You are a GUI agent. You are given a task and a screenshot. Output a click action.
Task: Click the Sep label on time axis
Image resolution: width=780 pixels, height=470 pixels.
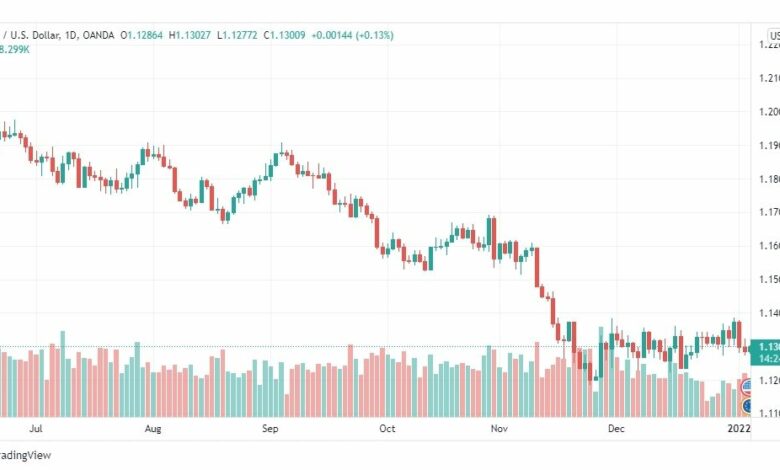coord(270,428)
